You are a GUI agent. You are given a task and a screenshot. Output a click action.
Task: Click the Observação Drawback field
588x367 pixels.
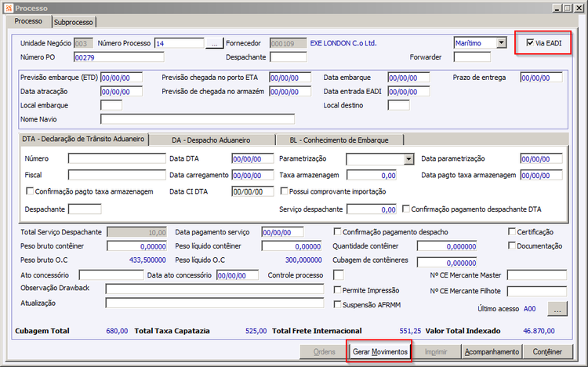[x=215, y=289]
